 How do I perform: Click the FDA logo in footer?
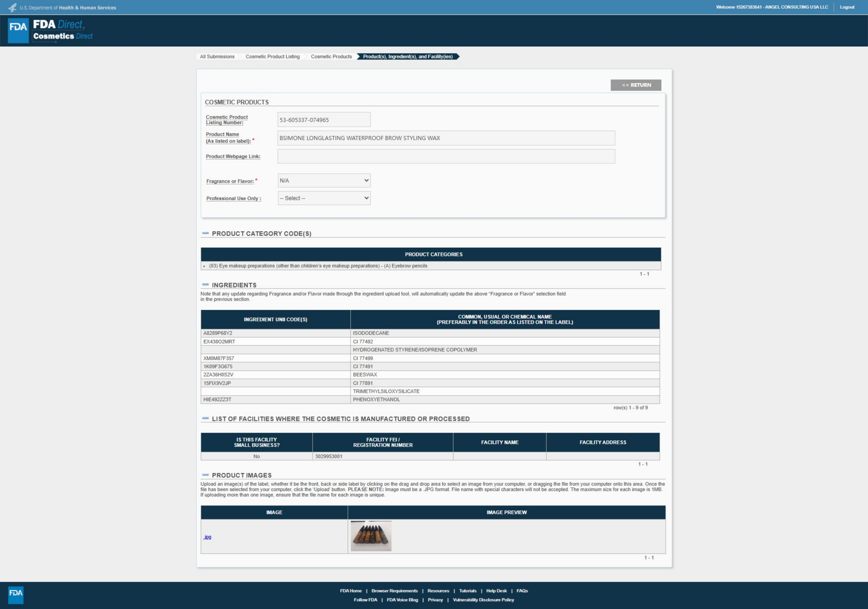click(x=16, y=595)
